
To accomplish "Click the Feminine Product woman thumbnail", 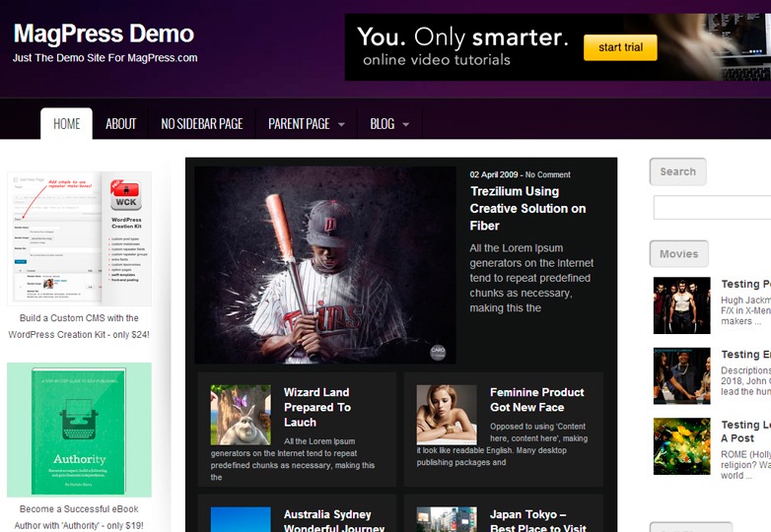I will pyautogui.click(x=446, y=414).
